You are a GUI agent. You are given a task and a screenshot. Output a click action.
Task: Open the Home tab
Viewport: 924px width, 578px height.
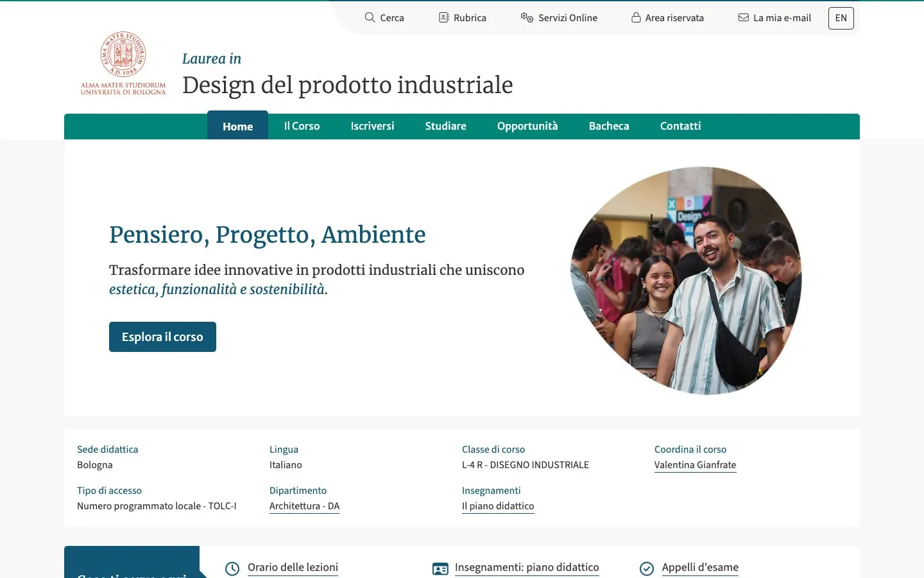237,126
